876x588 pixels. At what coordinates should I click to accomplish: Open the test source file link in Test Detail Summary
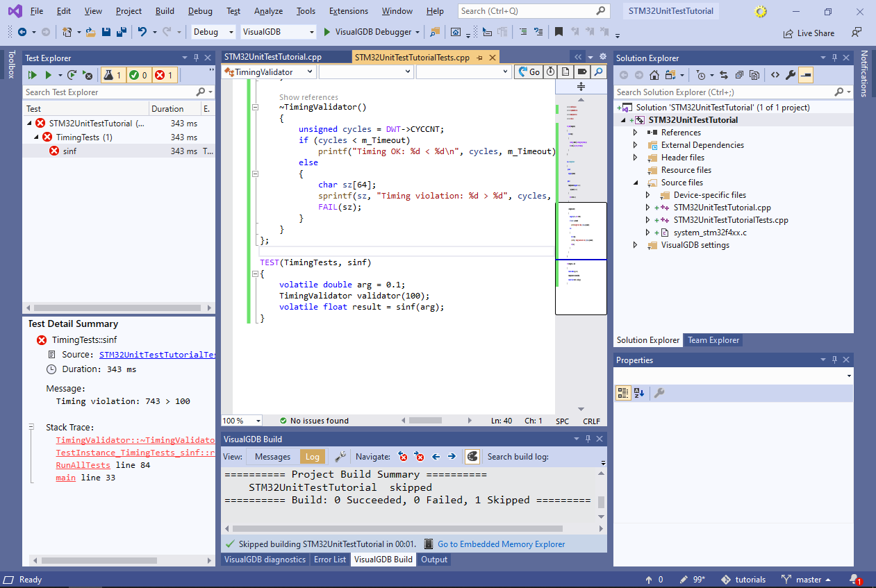pos(157,355)
